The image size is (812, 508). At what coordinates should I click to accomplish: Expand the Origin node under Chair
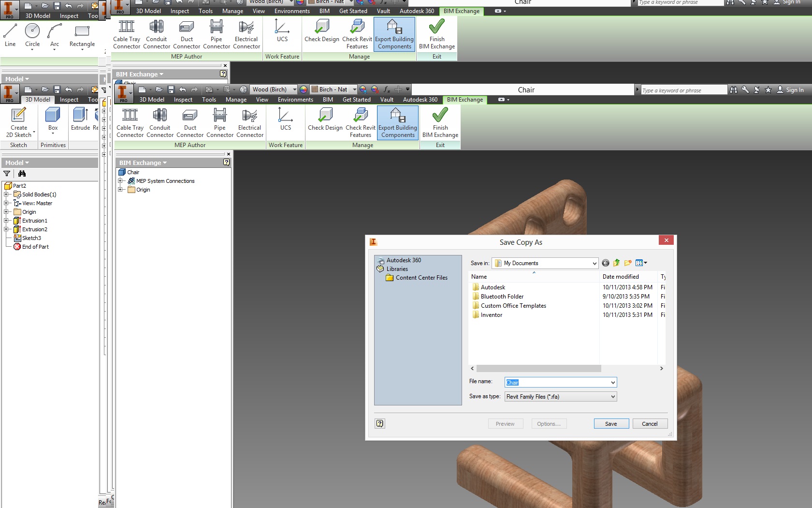pos(120,190)
